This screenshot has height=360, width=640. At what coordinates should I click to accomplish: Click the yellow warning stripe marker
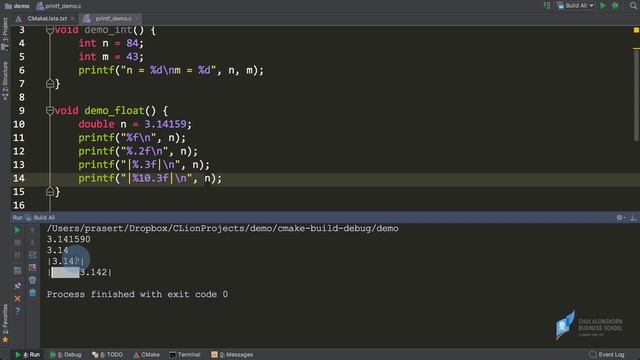click(x=636, y=49)
